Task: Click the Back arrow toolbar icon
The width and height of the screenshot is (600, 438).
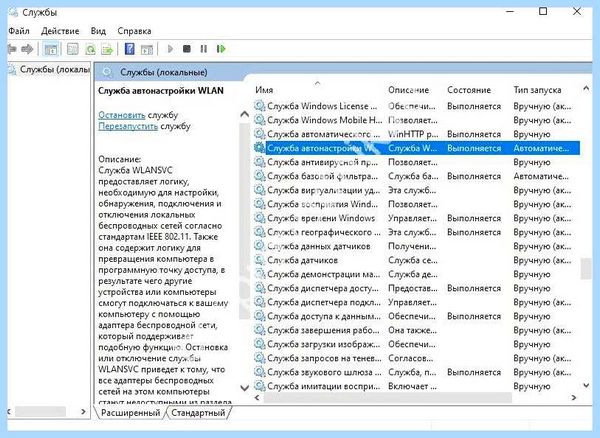Action: (x=12, y=49)
